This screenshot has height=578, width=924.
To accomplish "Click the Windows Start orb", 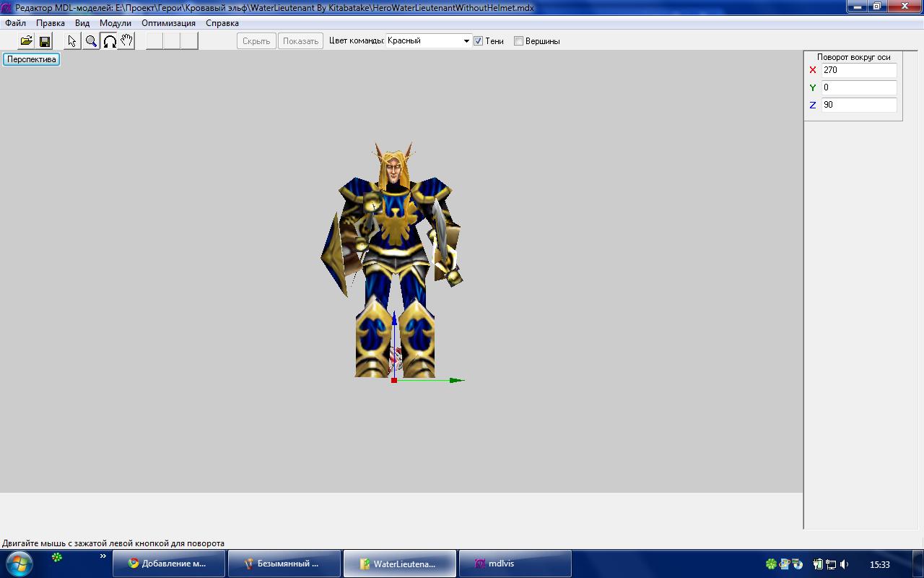I will coord(19,564).
